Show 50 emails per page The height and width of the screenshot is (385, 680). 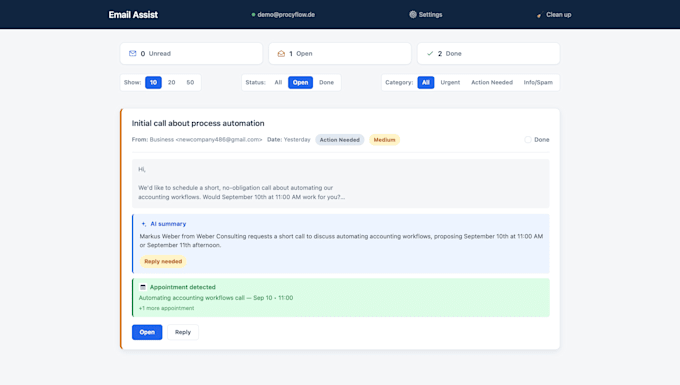click(x=190, y=82)
